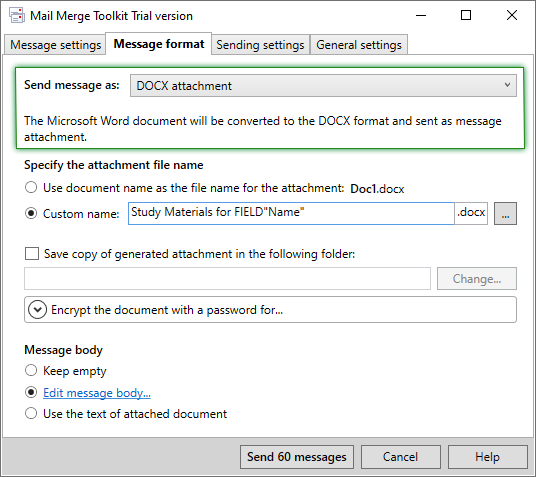The width and height of the screenshot is (536, 477).
Task: Maximize the Mail Merge Toolkit window
Action: click(466, 15)
